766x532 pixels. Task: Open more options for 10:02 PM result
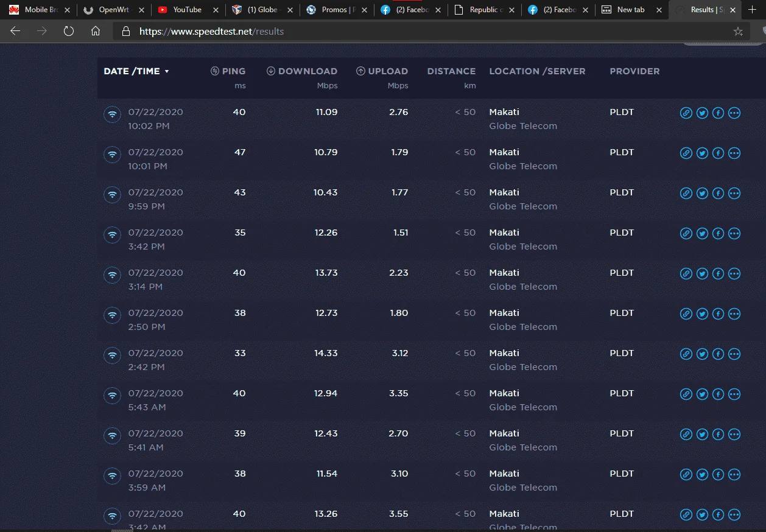(734, 113)
